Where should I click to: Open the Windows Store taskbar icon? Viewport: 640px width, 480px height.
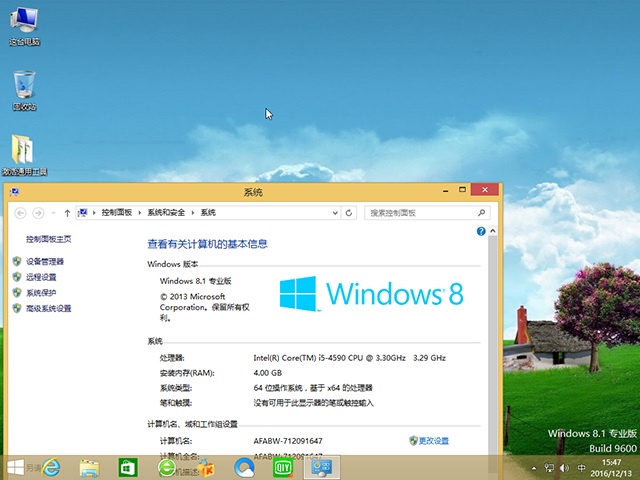point(128,467)
